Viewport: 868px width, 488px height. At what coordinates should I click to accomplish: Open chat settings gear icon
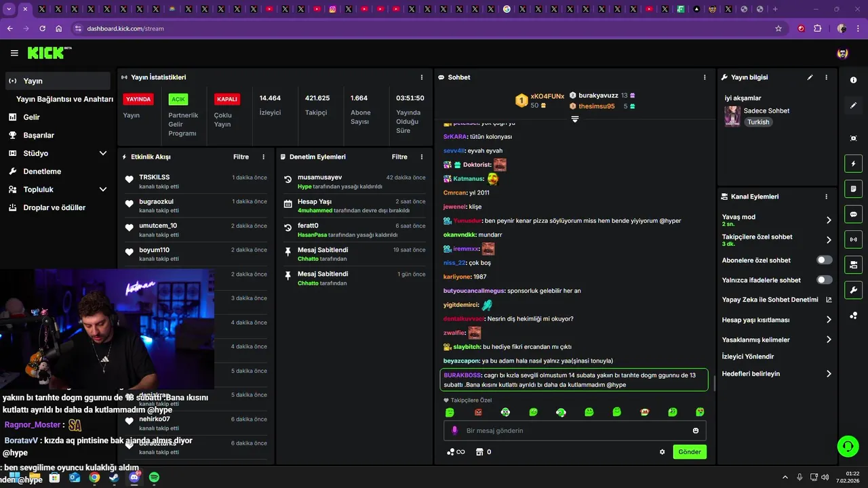663,452
